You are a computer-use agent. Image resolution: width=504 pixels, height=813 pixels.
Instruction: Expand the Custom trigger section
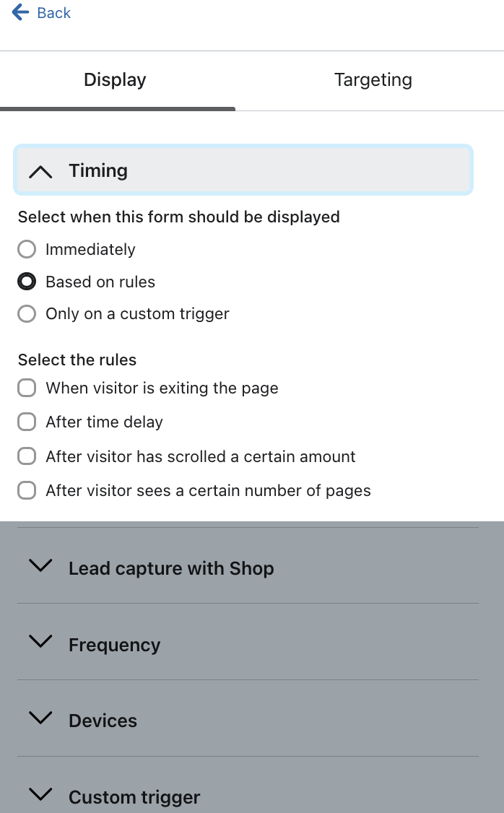(134, 797)
